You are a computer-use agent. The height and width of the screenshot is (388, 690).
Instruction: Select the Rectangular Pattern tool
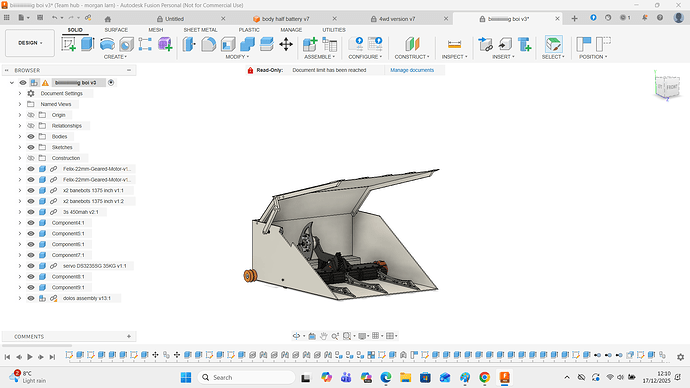pos(145,44)
